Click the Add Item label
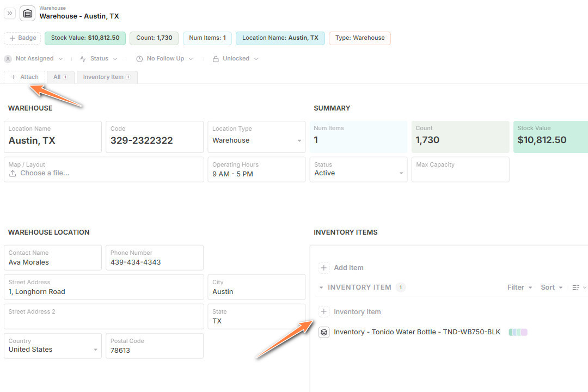The height and width of the screenshot is (392, 588). [348, 268]
